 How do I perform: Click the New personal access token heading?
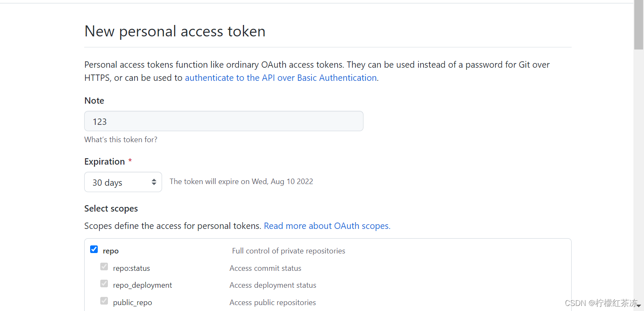pyautogui.click(x=175, y=31)
